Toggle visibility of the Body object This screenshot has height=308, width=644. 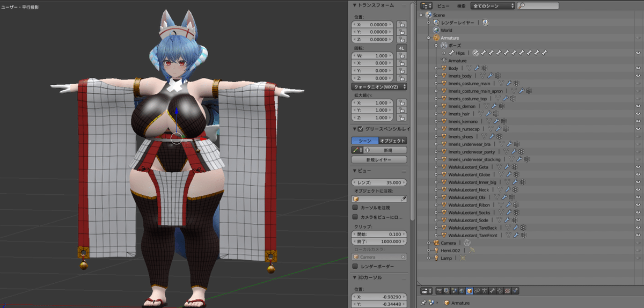(x=638, y=68)
